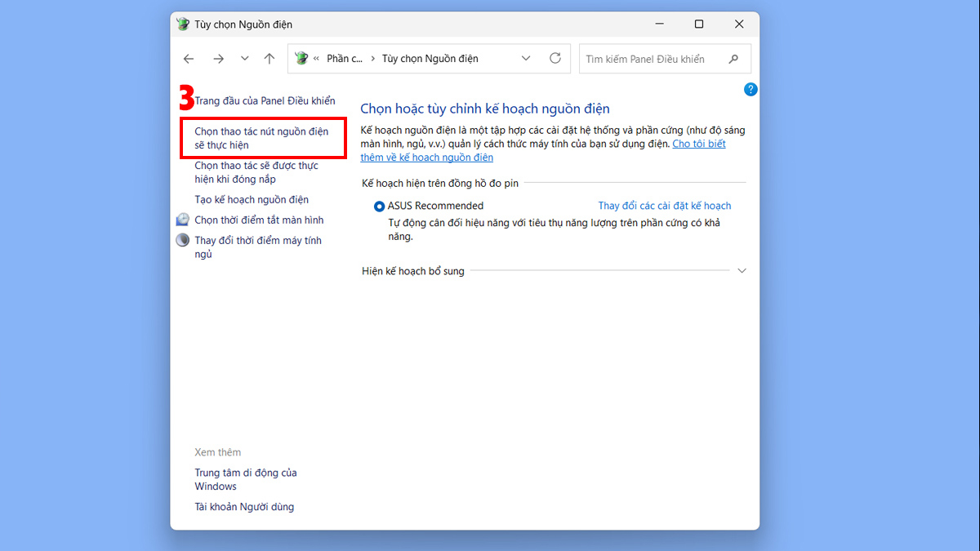Open help via the blue question mark icon
980x551 pixels.
pos(751,89)
